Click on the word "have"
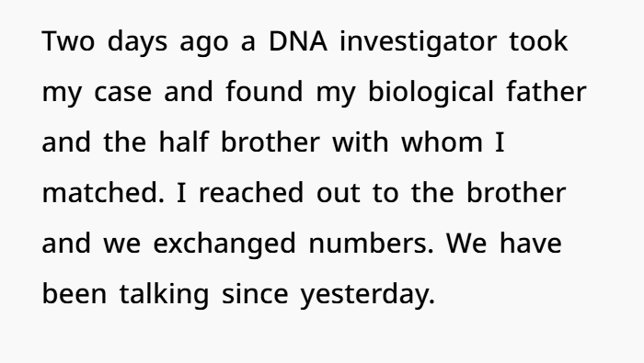The image size is (644, 363). pos(530,243)
